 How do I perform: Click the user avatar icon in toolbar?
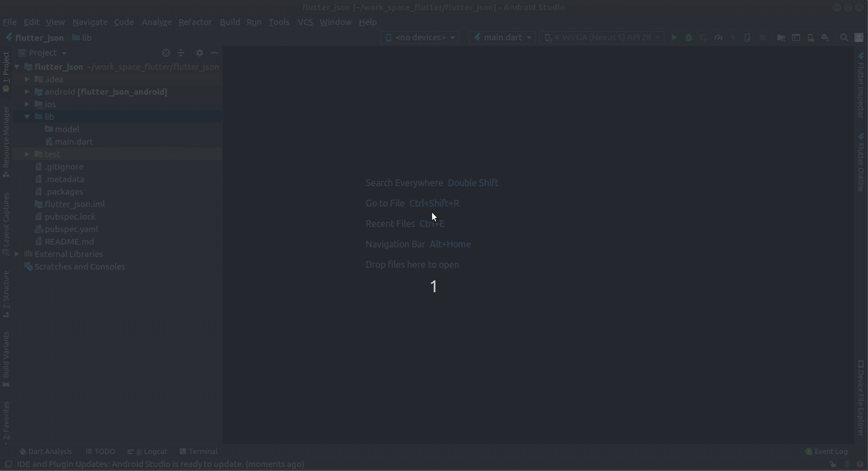pyautogui.click(x=859, y=37)
